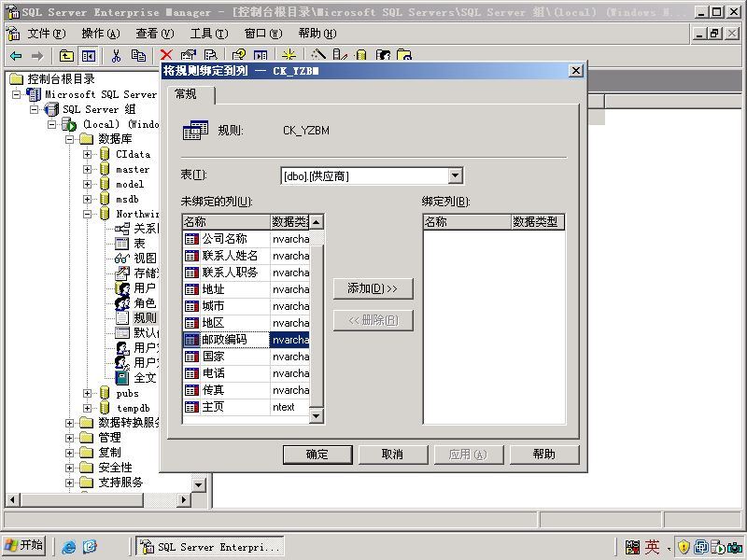This screenshot has width=747, height=560.
Task: Click the Back arrow toolbar icon
Action: tap(16, 56)
